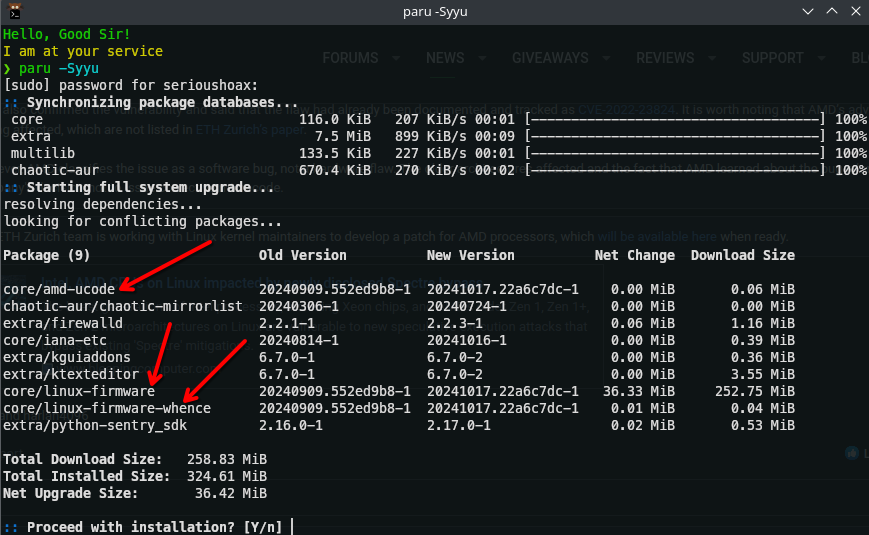The image size is (869, 535).
Task: Click 'looking for conflicting packages...' line
Action: [x=142, y=221]
